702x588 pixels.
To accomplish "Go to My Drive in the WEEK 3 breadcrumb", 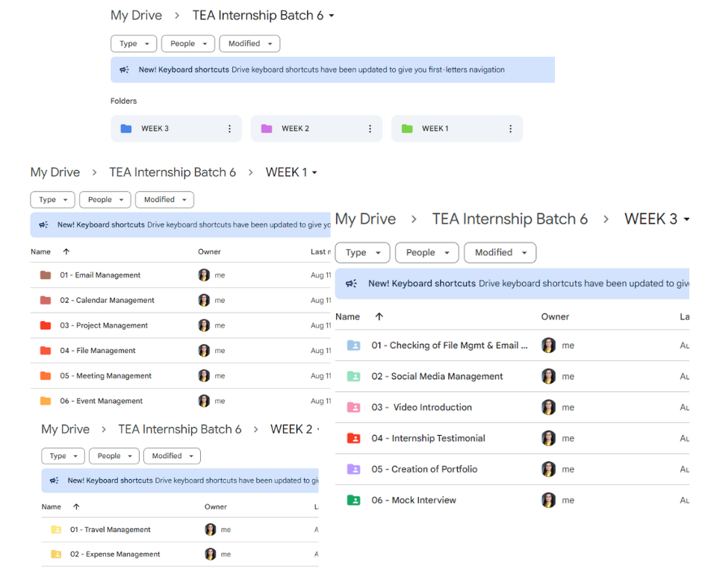I will pyautogui.click(x=365, y=219).
